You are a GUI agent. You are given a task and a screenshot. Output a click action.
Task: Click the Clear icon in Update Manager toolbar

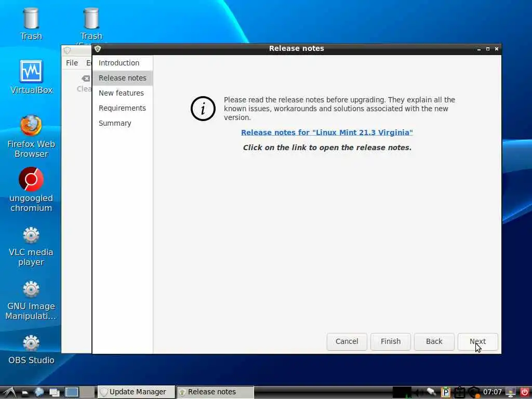(x=86, y=79)
